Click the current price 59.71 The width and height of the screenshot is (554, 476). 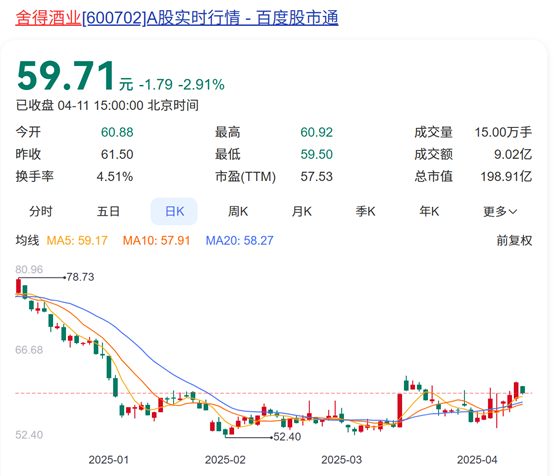coord(66,76)
